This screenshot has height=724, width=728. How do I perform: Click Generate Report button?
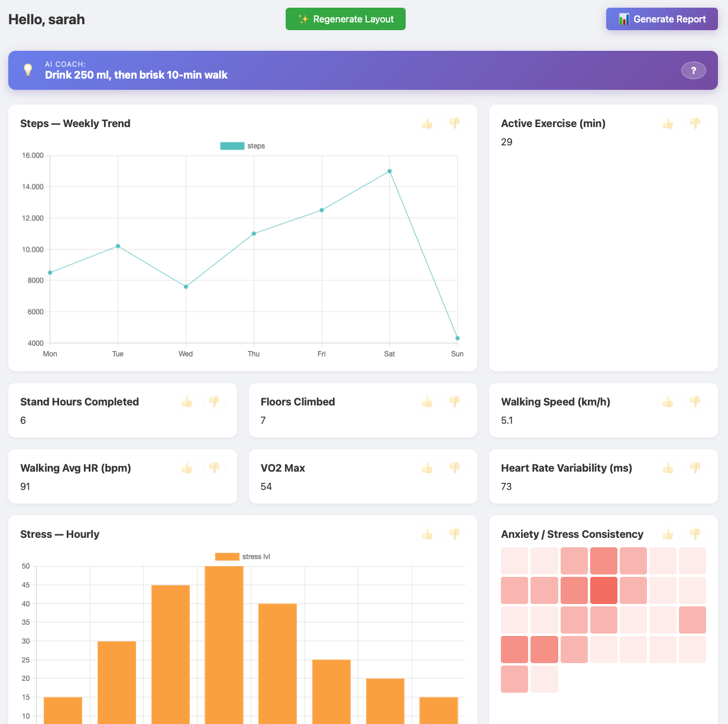[x=662, y=19]
